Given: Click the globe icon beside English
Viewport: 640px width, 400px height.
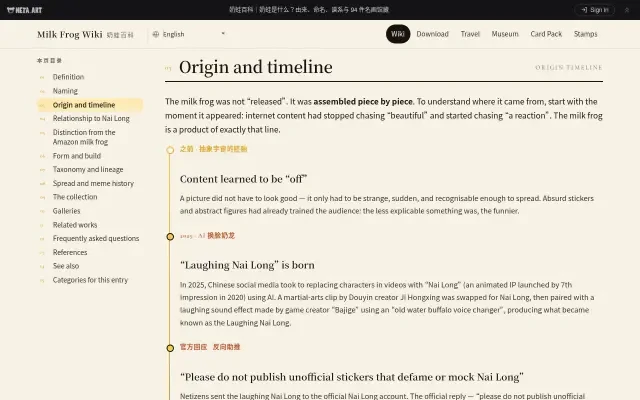Looking at the screenshot, I should (x=156, y=34).
